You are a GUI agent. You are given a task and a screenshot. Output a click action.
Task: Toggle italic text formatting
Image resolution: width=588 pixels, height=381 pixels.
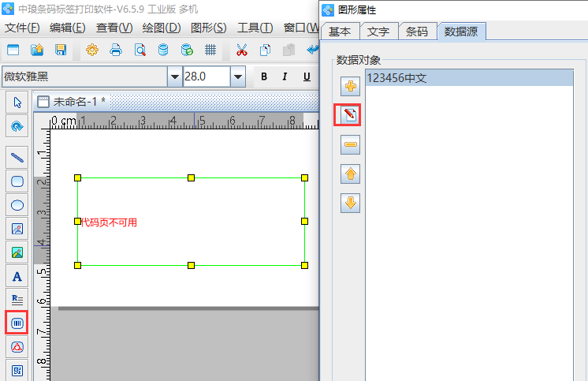point(284,77)
